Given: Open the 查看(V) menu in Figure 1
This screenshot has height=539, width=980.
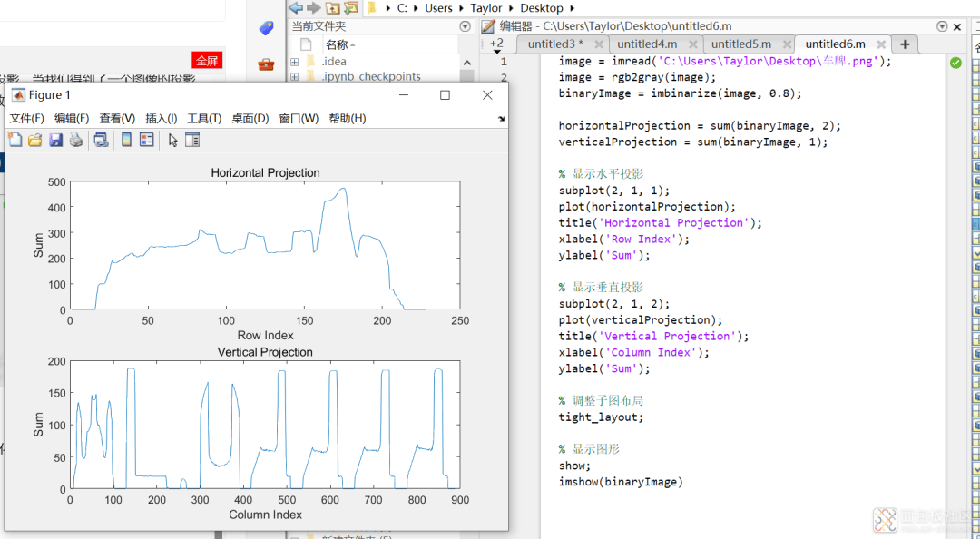Looking at the screenshot, I should pyautogui.click(x=117, y=119).
